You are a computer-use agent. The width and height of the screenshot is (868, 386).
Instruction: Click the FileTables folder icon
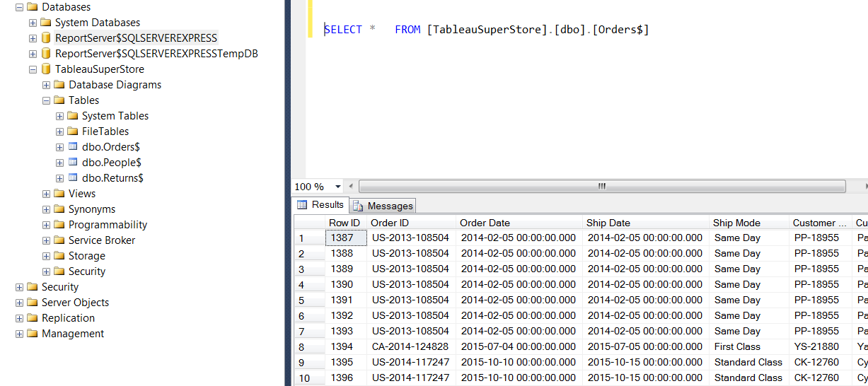click(x=73, y=131)
